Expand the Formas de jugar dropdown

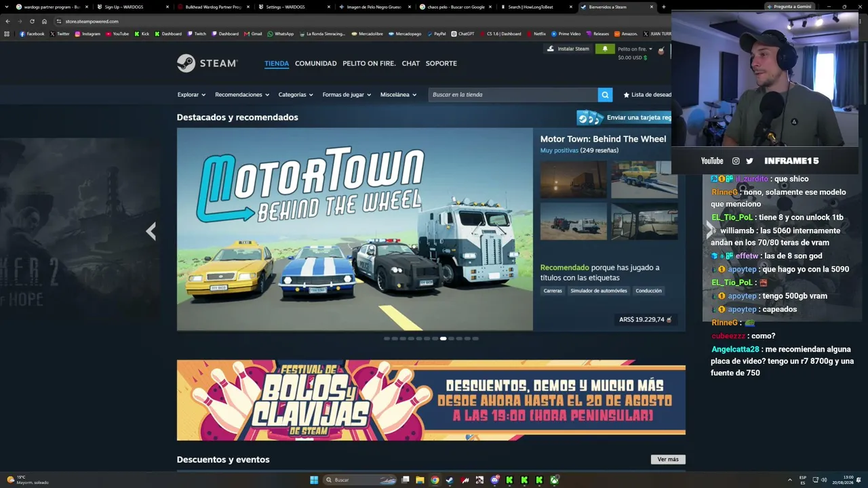[347, 95]
